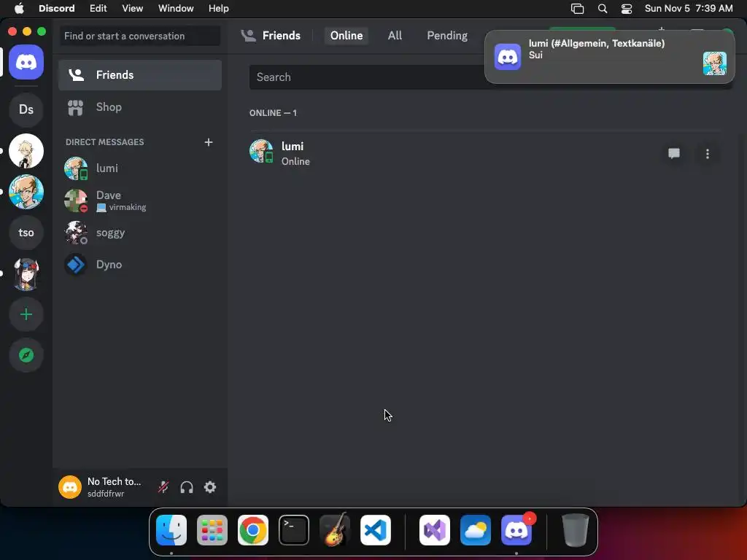Click the Find or start a conversation field
Viewport: 747px width, 560px height.
click(x=140, y=36)
